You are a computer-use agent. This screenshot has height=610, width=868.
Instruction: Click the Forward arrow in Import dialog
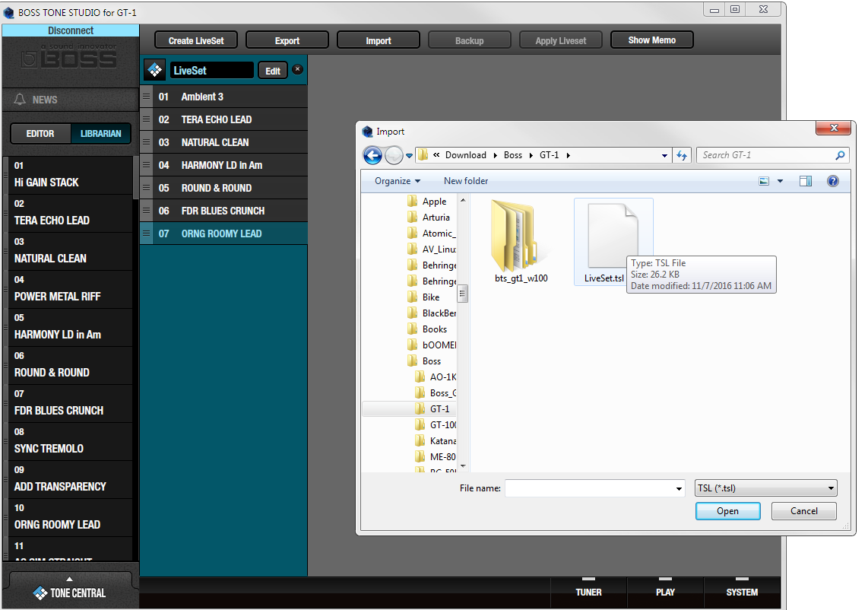point(394,156)
